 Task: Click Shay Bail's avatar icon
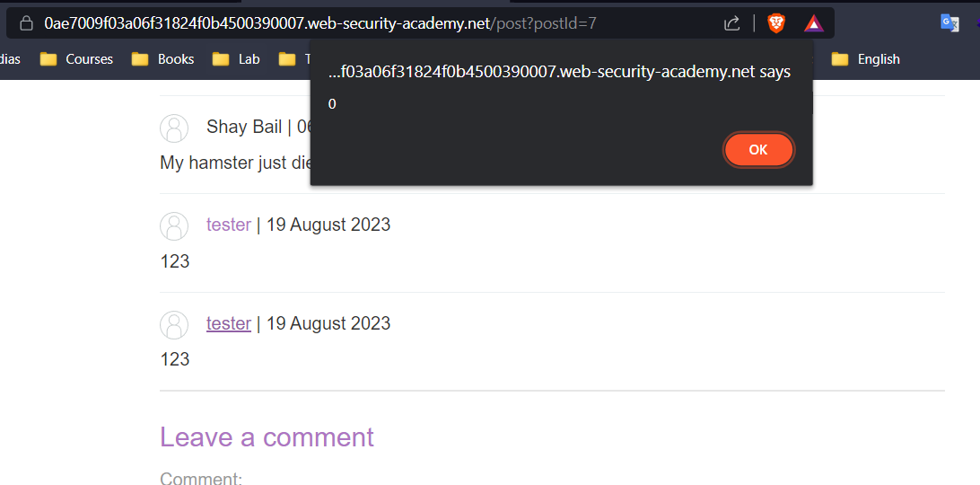click(174, 128)
